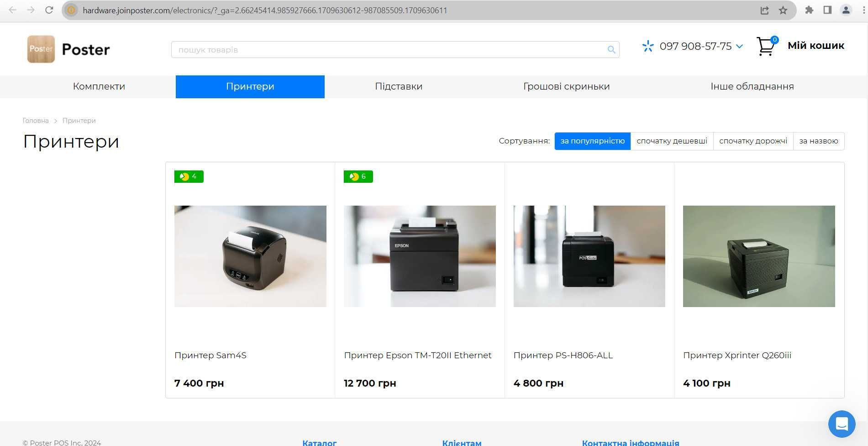Open PS-H806-ALL printer photo
This screenshot has height=446, width=868.
coord(589,256)
